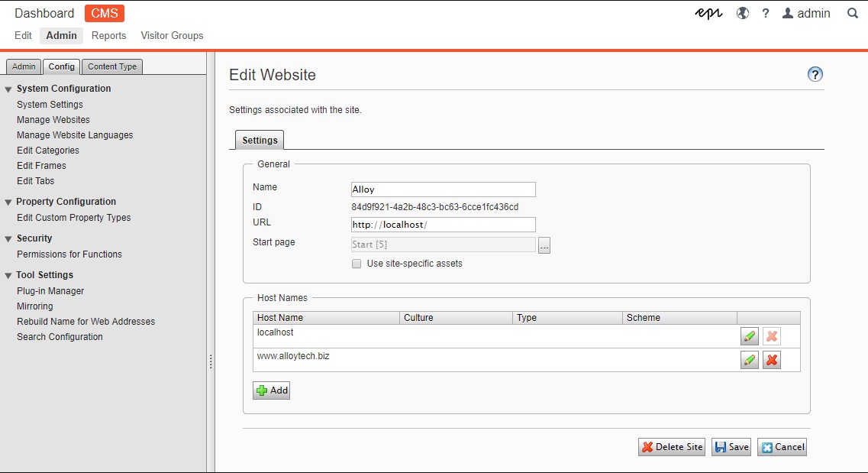Open Manage Website Languages link
Screen dimensions: 868x473
tap(75, 135)
